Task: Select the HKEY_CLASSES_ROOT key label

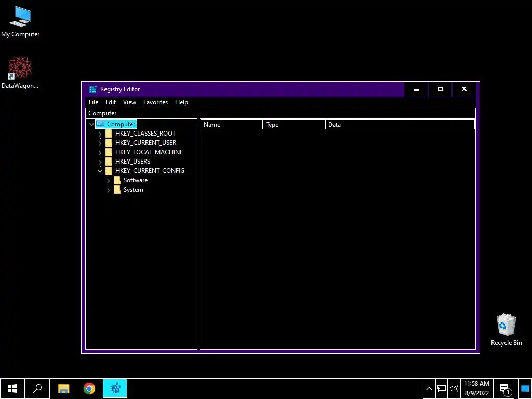Action: 145,134
